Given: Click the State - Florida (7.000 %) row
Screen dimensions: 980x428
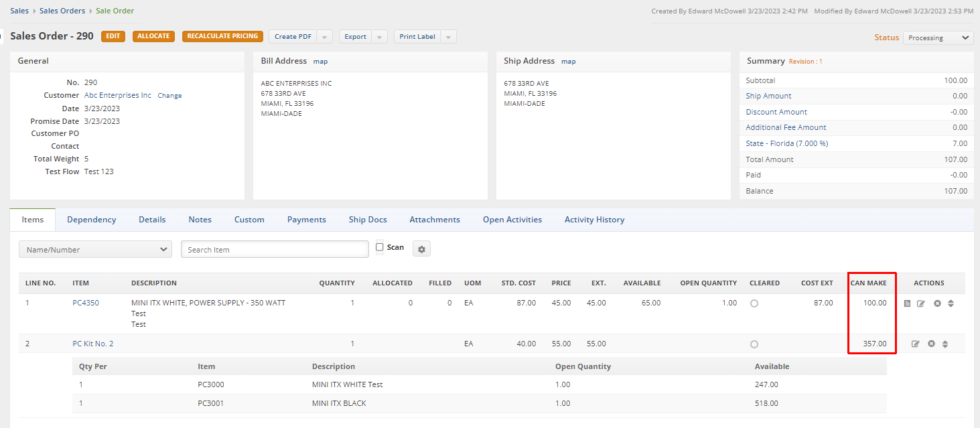Looking at the screenshot, I should 856,143.
